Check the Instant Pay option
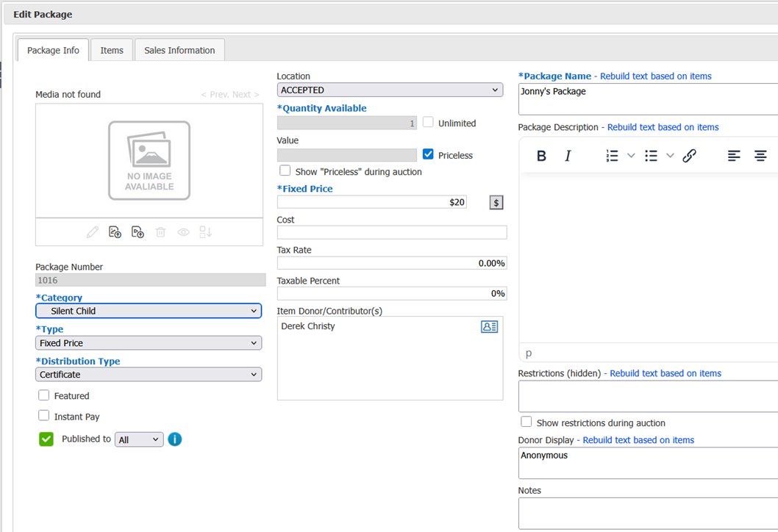 coord(44,416)
